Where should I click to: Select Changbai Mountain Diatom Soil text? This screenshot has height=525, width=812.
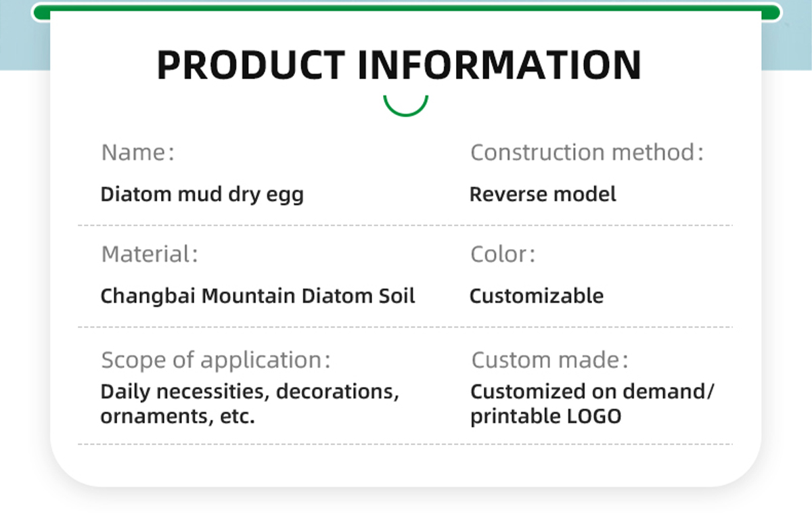point(258,296)
